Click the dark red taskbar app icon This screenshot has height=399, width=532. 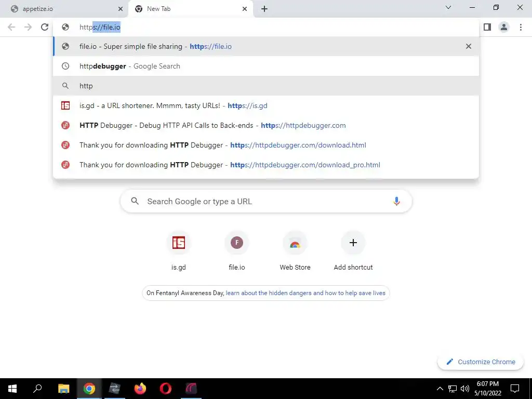click(x=191, y=389)
